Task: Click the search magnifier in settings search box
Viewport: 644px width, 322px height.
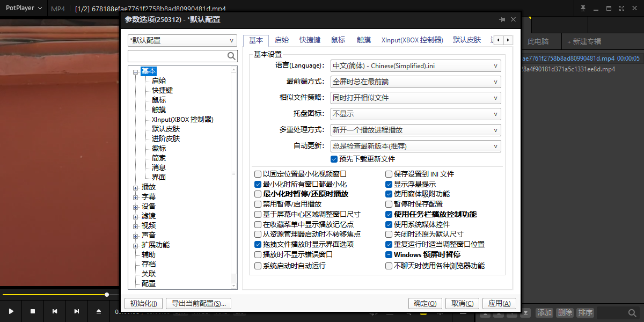Action: [231, 56]
